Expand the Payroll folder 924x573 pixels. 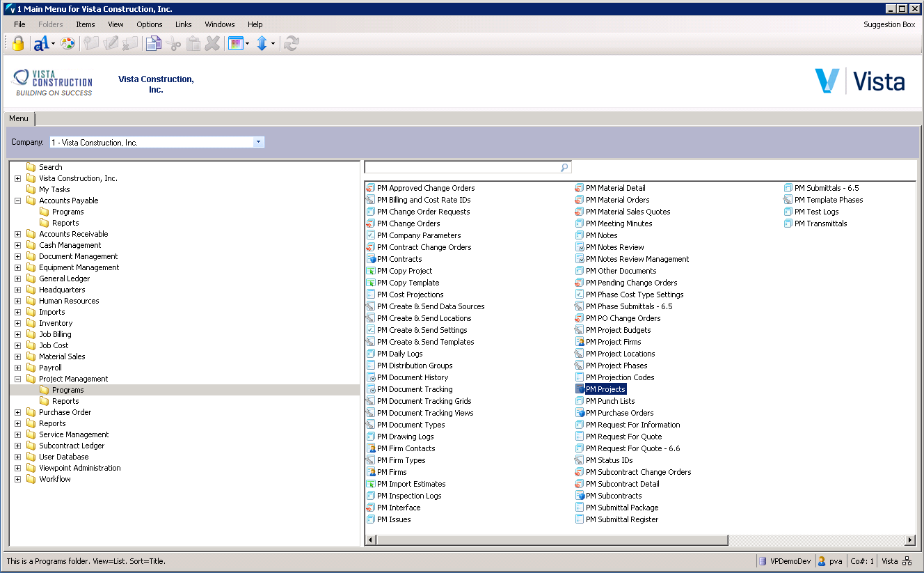pyautogui.click(x=17, y=368)
